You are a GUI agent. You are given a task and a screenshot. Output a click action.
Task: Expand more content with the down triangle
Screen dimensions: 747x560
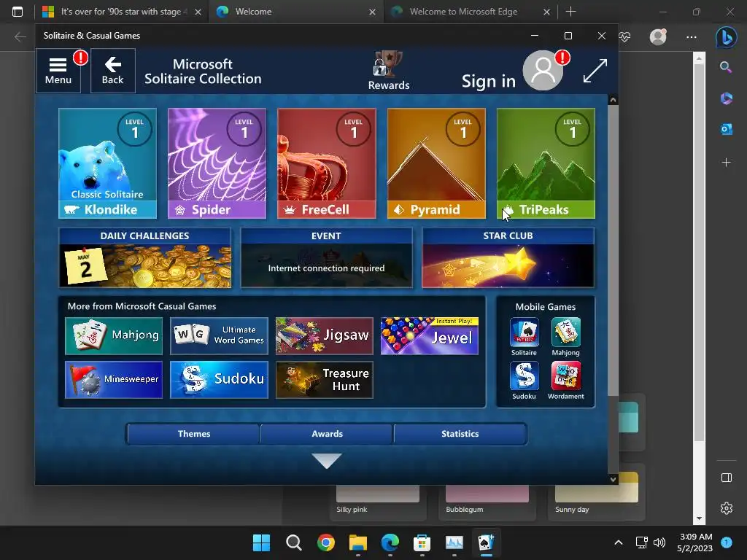pos(326,461)
